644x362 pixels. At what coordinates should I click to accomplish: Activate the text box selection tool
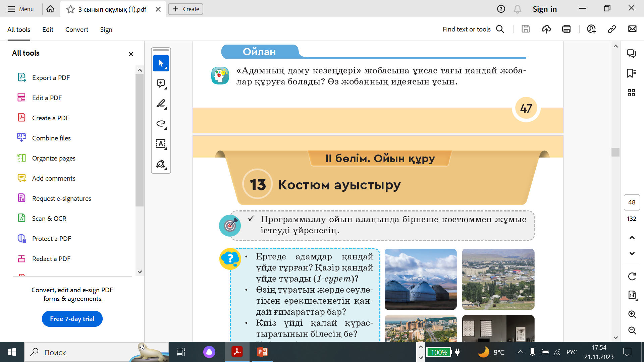(x=161, y=144)
